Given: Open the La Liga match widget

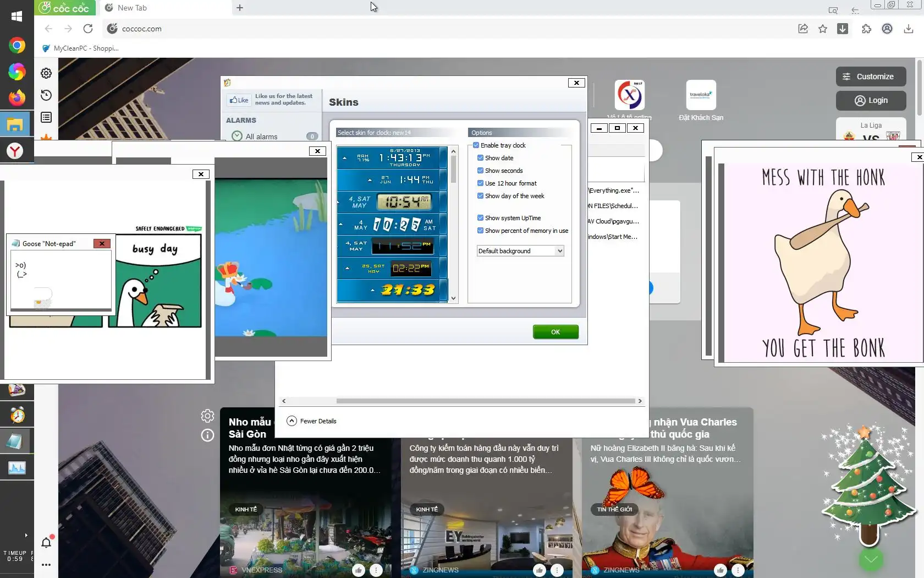Looking at the screenshot, I should [x=871, y=131].
